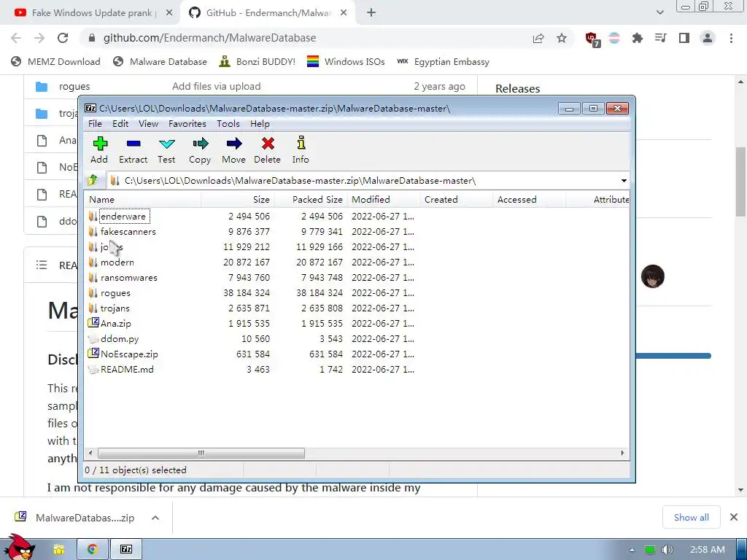The height and width of the screenshot is (560, 747).
Task: Select the enderware folder icon
Action: 93,216
